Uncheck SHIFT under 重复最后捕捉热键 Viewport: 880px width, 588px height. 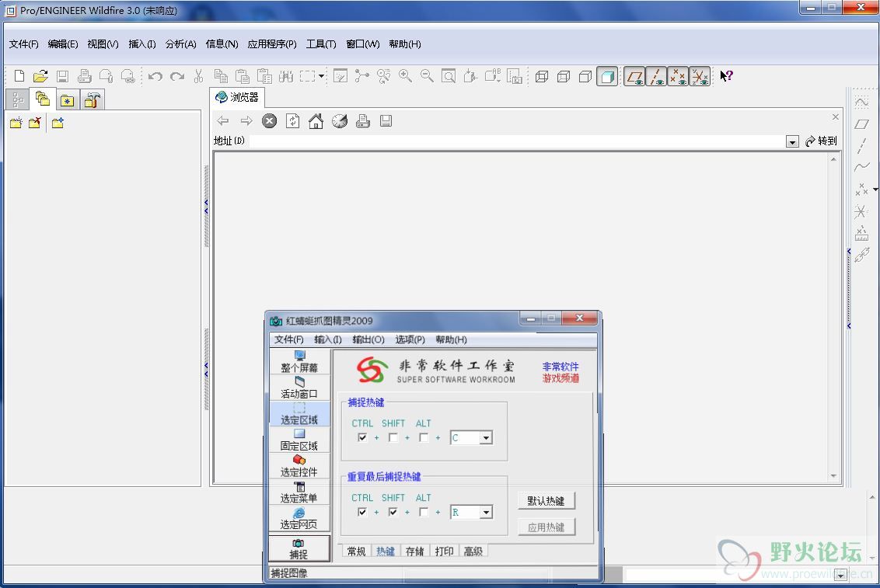pyautogui.click(x=393, y=512)
